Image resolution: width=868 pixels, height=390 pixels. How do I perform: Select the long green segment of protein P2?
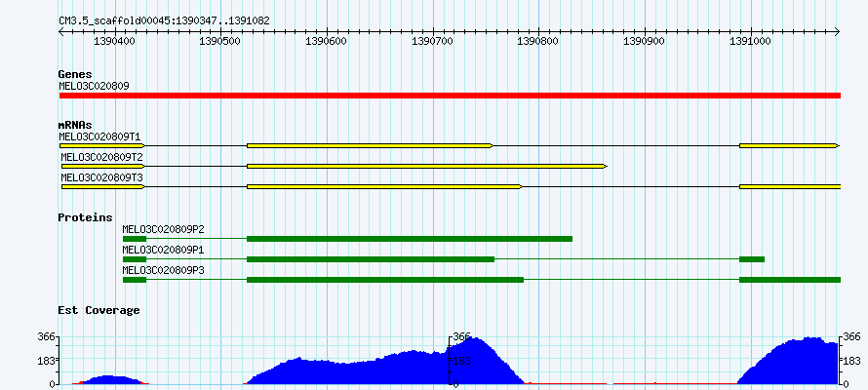tap(410, 239)
